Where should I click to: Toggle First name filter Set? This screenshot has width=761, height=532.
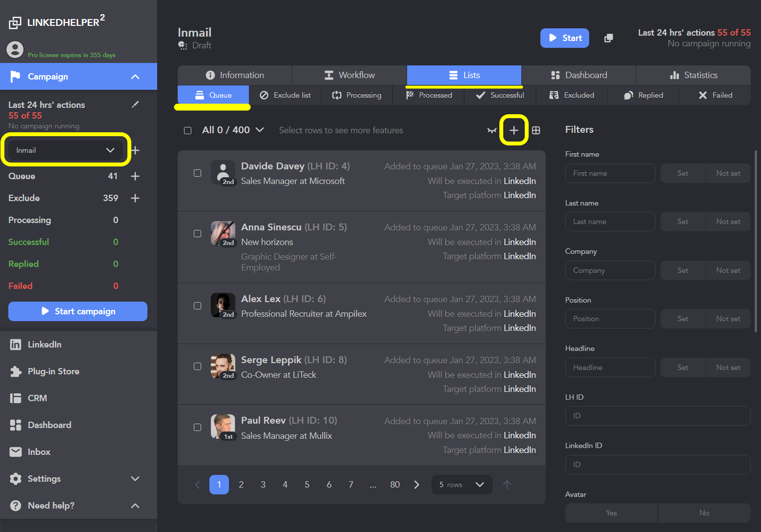683,173
